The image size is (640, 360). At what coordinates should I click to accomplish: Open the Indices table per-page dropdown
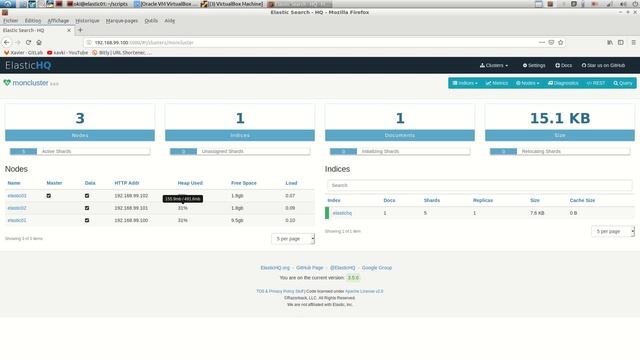coord(613,231)
